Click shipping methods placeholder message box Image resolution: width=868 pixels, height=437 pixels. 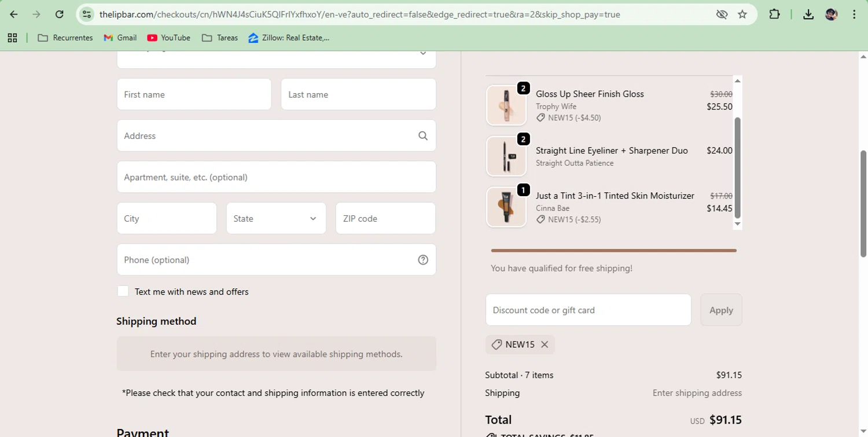point(277,354)
